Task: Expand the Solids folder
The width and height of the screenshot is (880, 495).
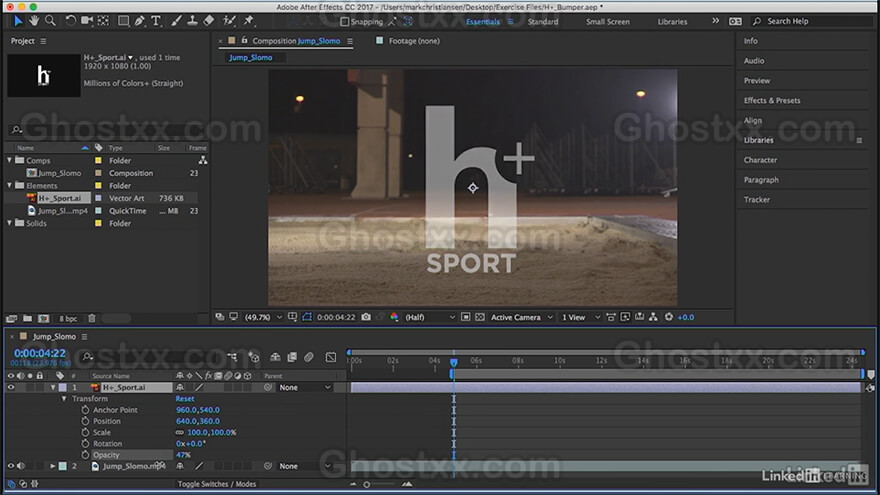Action: pyautogui.click(x=10, y=223)
